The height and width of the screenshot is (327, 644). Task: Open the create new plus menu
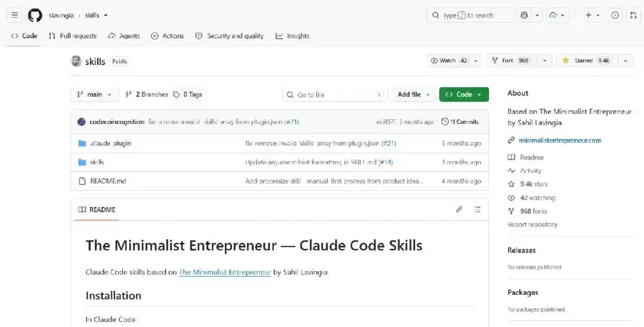[592, 15]
